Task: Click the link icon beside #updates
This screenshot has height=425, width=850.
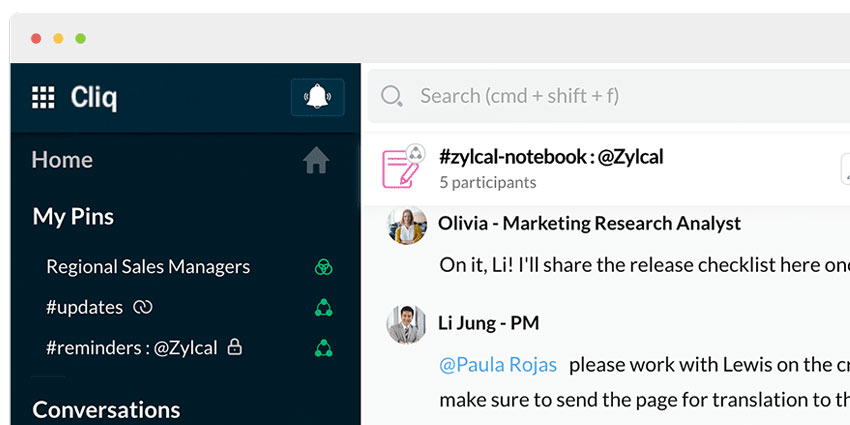Action: pyautogui.click(x=143, y=307)
